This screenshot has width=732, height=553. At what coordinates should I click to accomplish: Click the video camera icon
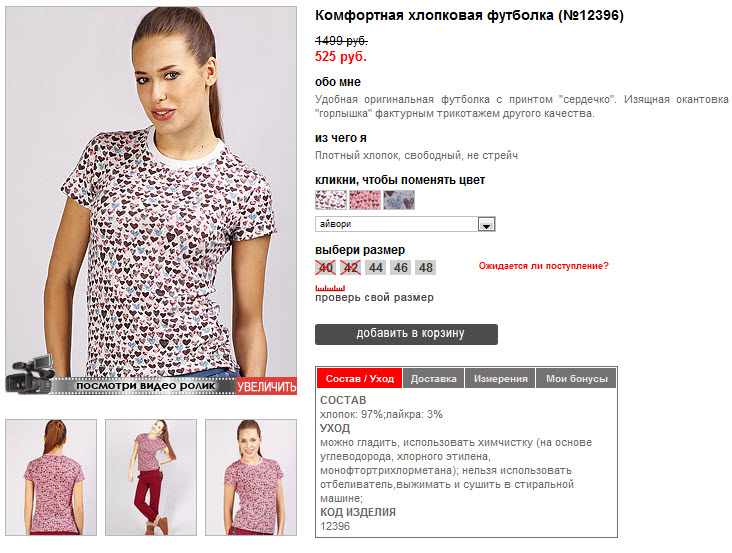pyautogui.click(x=29, y=375)
